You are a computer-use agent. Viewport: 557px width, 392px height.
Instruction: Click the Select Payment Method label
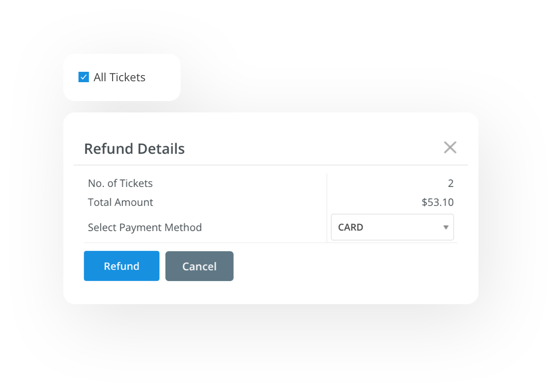(145, 228)
